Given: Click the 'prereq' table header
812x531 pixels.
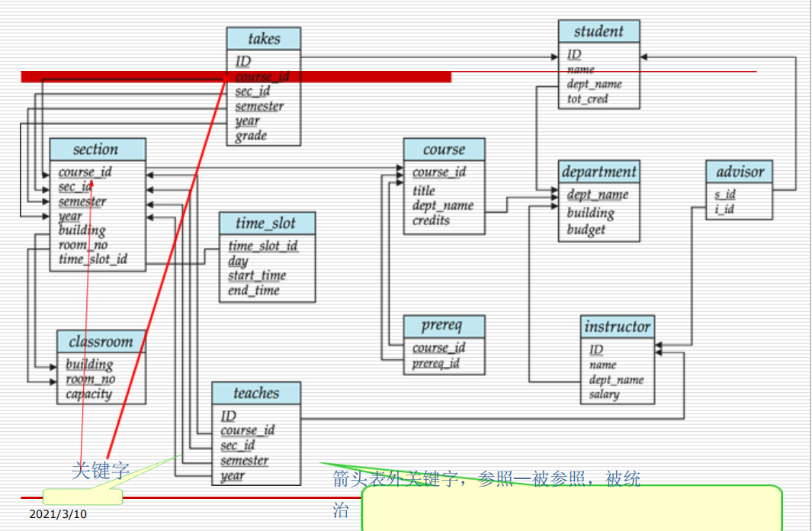Looking at the screenshot, I should tap(444, 327).
